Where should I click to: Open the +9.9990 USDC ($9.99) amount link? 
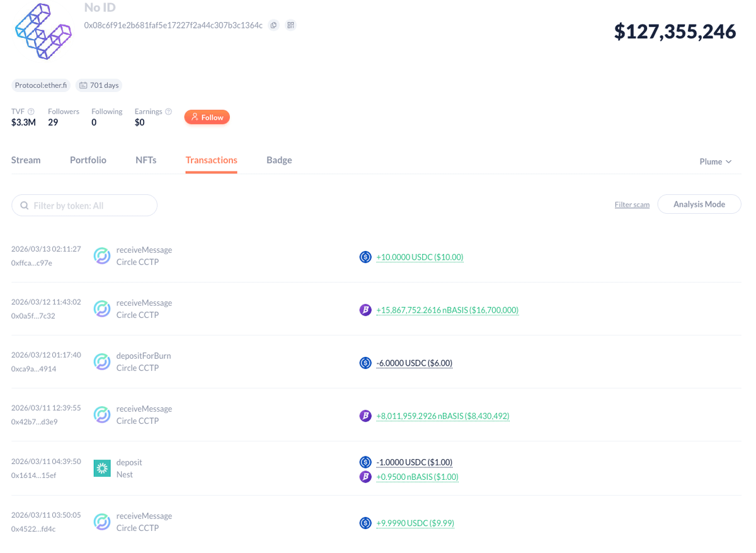[415, 523]
